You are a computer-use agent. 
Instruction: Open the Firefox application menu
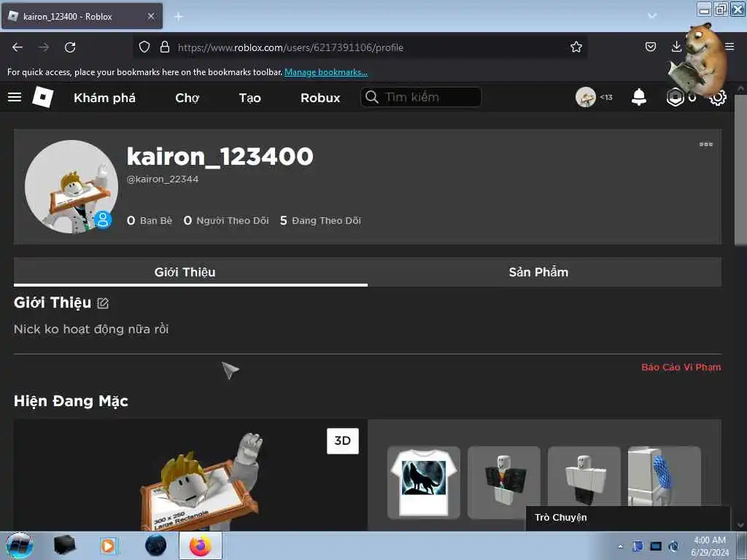729,46
